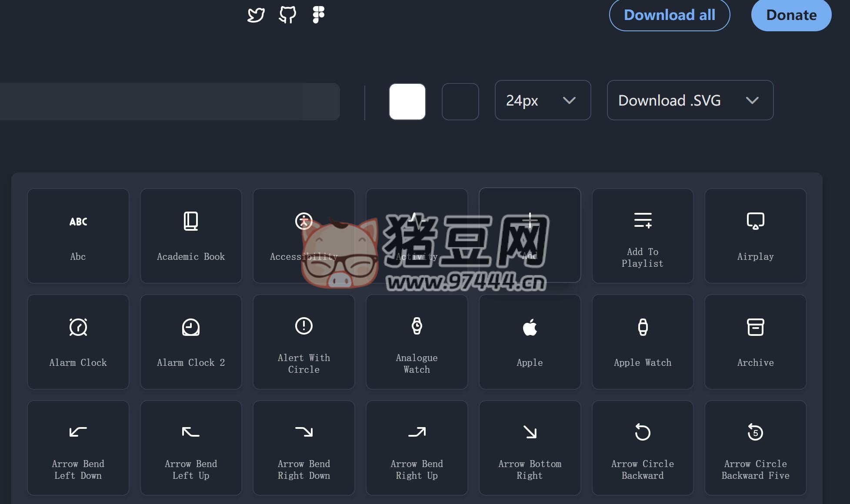Open the Download .SVG format dropdown
This screenshot has height=504, width=850.
click(690, 100)
